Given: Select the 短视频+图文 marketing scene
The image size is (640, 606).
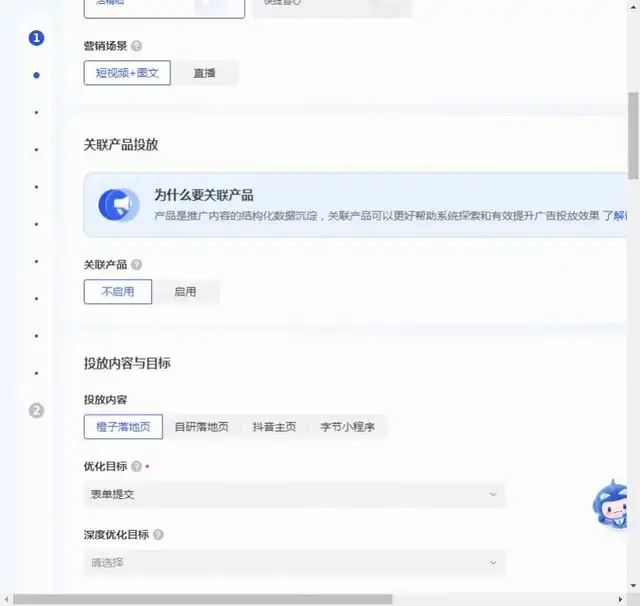Looking at the screenshot, I should click(x=127, y=73).
